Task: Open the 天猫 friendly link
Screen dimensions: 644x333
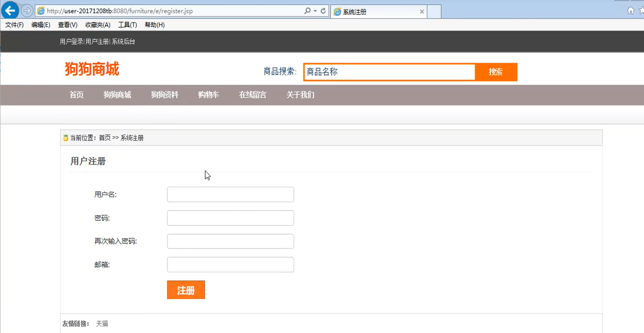Action: [x=102, y=324]
